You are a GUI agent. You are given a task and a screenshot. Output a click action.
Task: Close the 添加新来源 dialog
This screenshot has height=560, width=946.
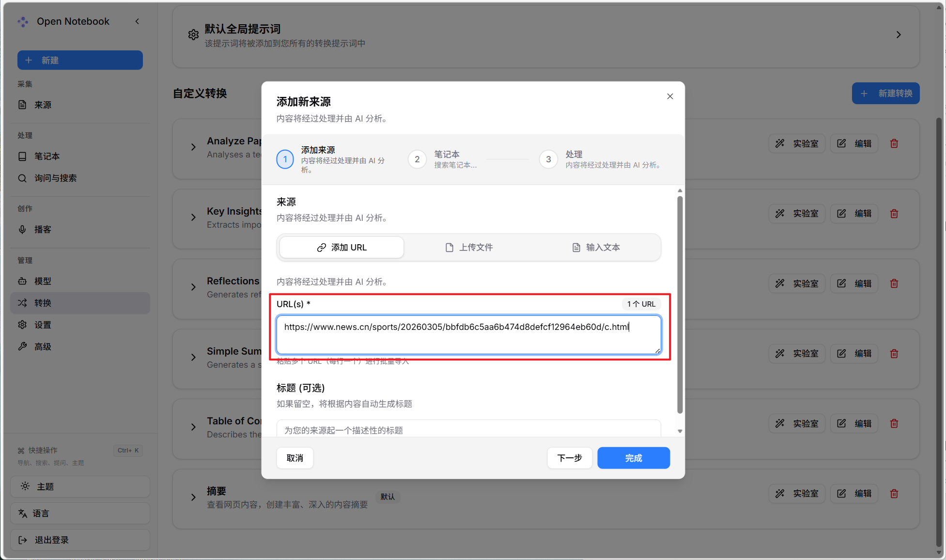click(x=670, y=96)
